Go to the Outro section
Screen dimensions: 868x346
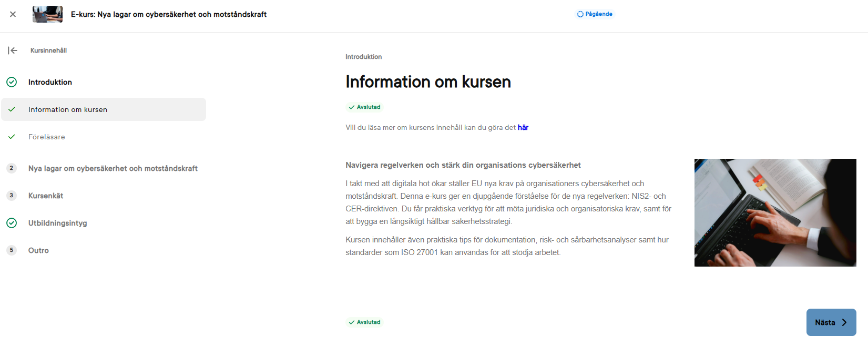point(38,250)
